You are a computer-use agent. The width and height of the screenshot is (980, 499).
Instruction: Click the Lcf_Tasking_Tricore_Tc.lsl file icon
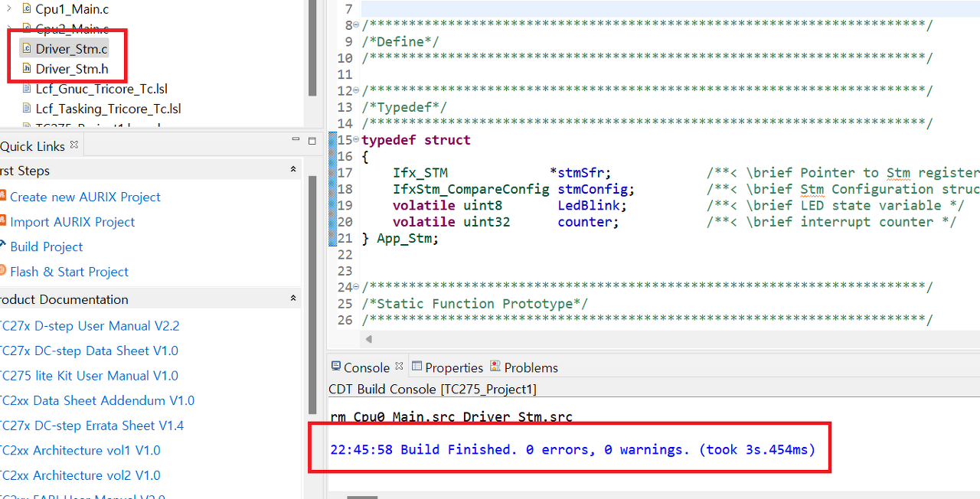coord(28,109)
